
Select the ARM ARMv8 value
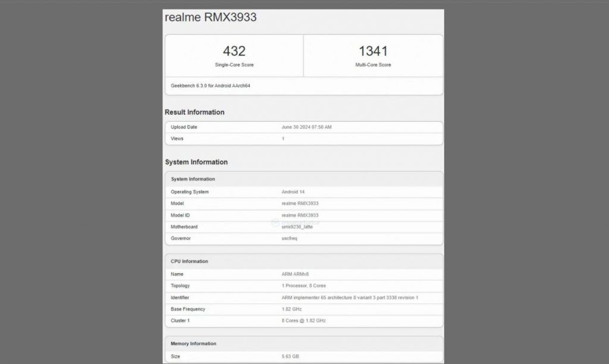295,274
